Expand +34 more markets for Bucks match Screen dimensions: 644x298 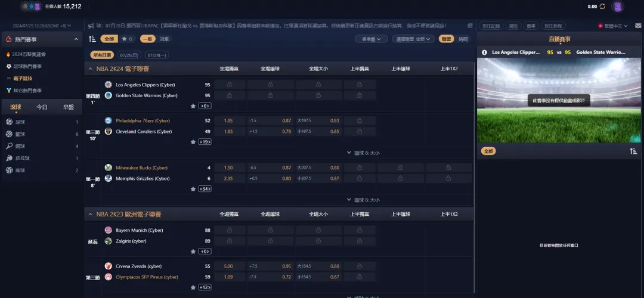(x=205, y=189)
